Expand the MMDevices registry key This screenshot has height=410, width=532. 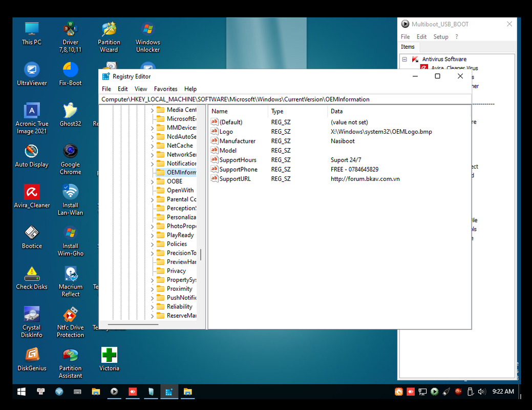[x=152, y=128]
